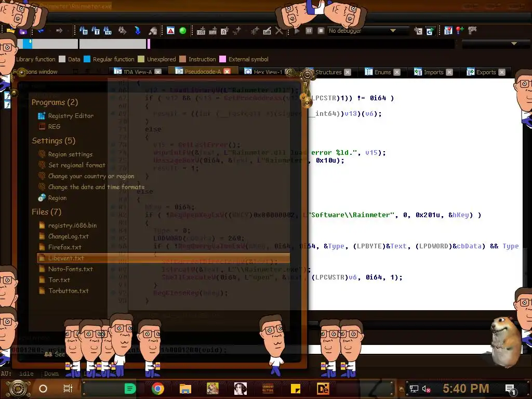Open the notification center icon
The height and width of the screenshot is (399, 532).
click(x=511, y=389)
